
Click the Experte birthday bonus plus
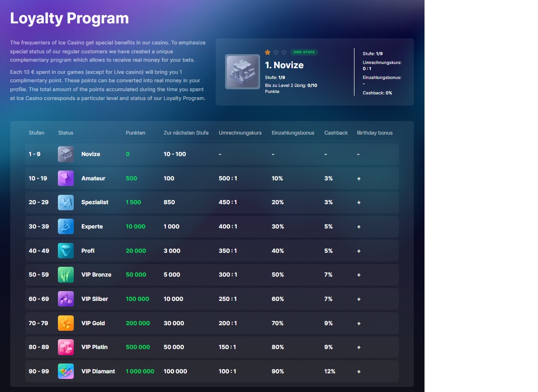(x=359, y=227)
